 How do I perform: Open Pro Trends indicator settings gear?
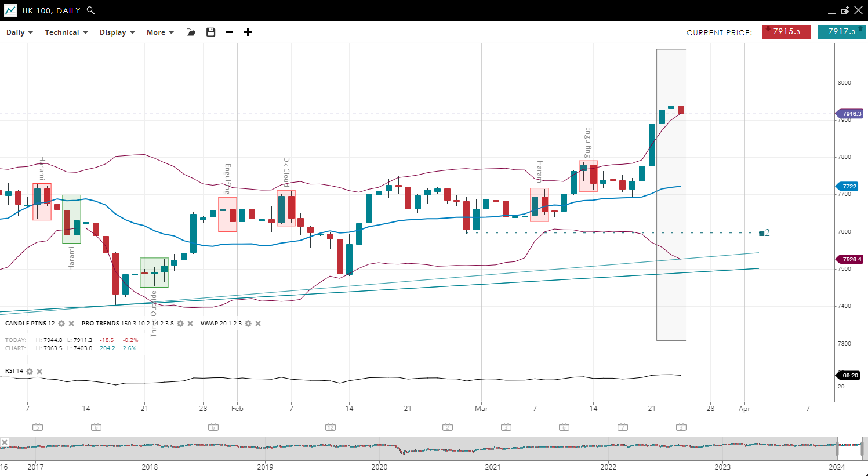coord(180,324)
